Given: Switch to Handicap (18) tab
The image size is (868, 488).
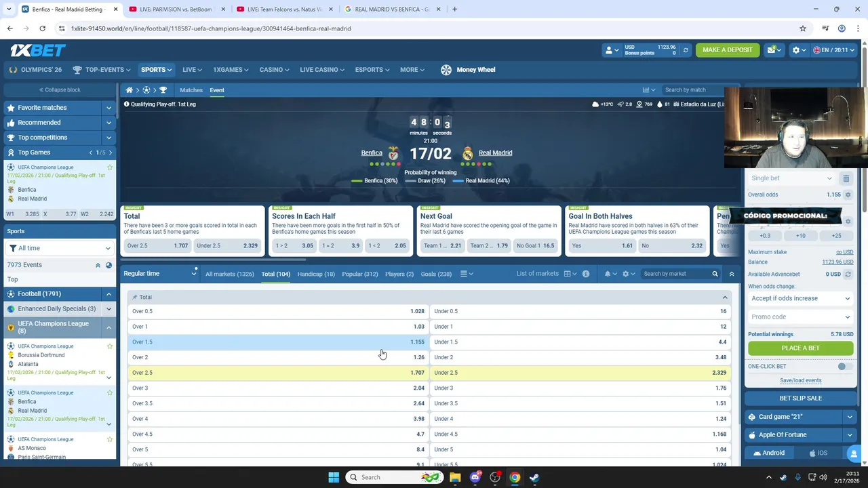Looking at the screenshot, I should [316, 274].
